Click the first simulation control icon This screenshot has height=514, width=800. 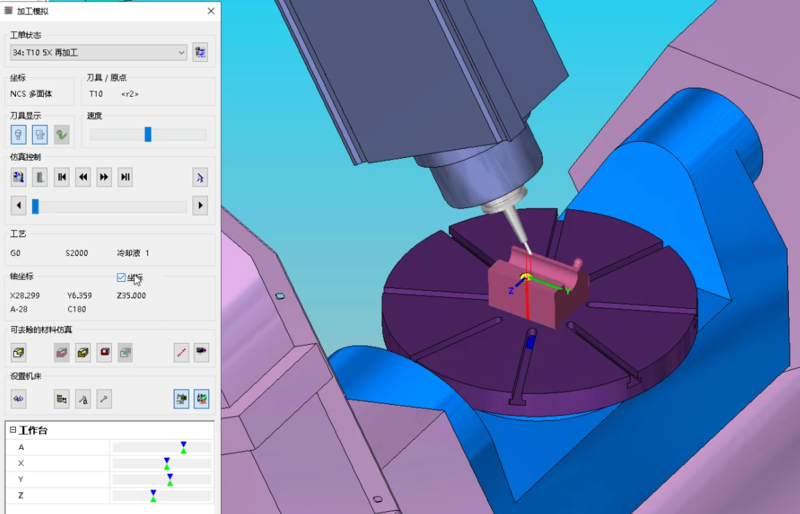coord(18,177)
